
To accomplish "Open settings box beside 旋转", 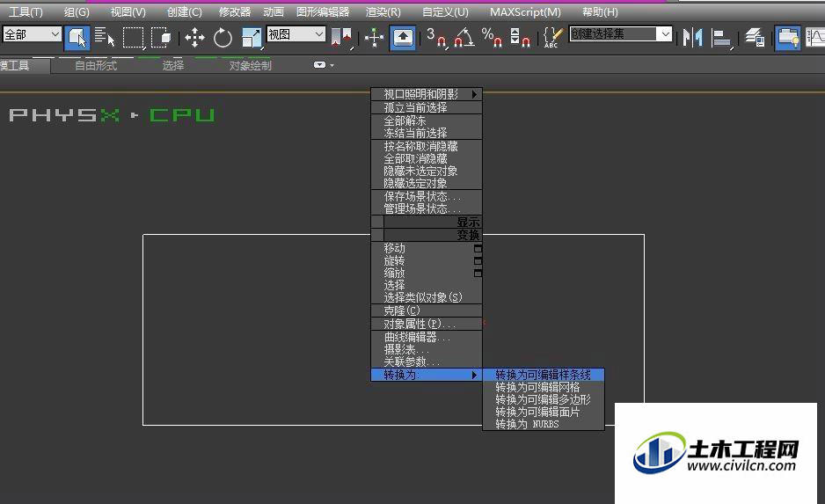I will coord(478,261).
